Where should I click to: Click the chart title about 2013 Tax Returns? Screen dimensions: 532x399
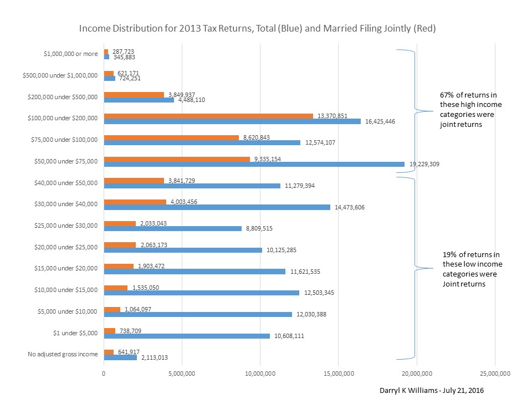pyautogui.click(x=258, y=28)
